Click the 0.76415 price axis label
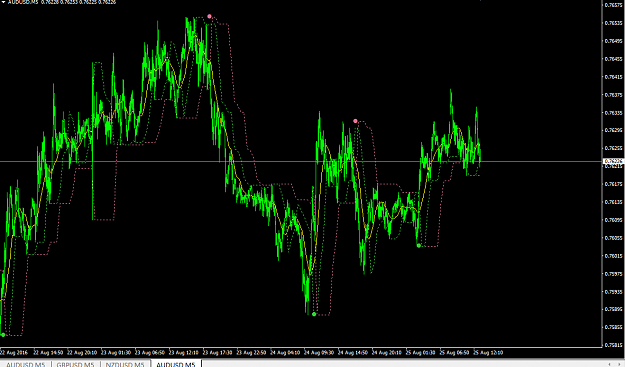Image resolution: width=625 pixels, height=367 pixels. click(613, 77)
